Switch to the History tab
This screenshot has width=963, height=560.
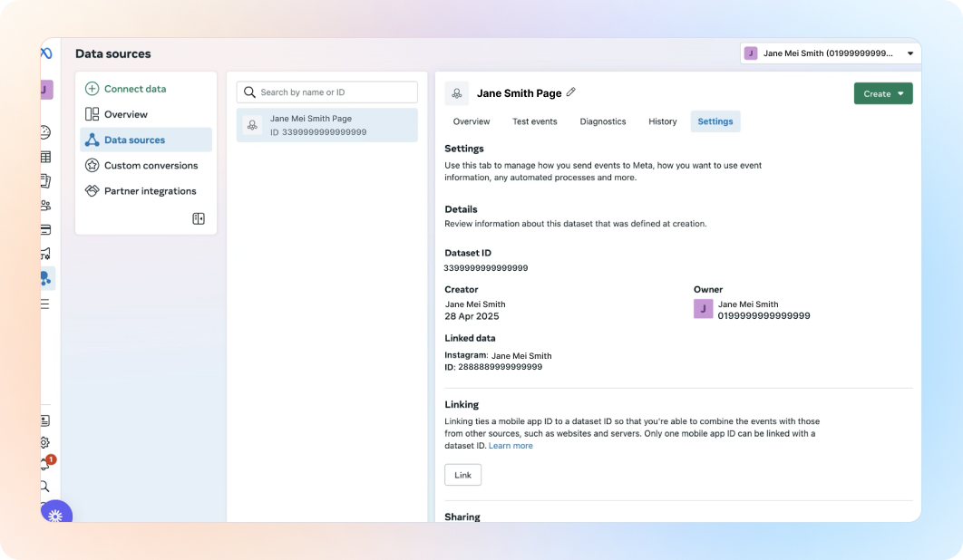pyautogui.click(x=663, y=121)
